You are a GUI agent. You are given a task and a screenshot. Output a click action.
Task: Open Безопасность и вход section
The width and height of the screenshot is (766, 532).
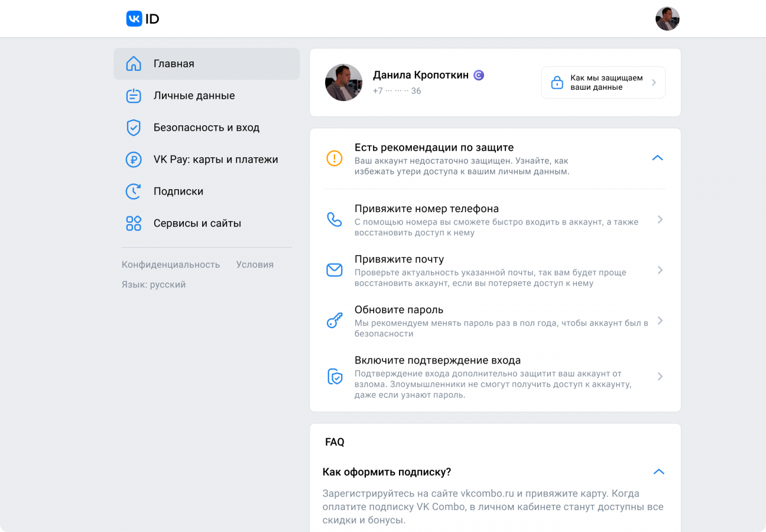tap(207, 128)
